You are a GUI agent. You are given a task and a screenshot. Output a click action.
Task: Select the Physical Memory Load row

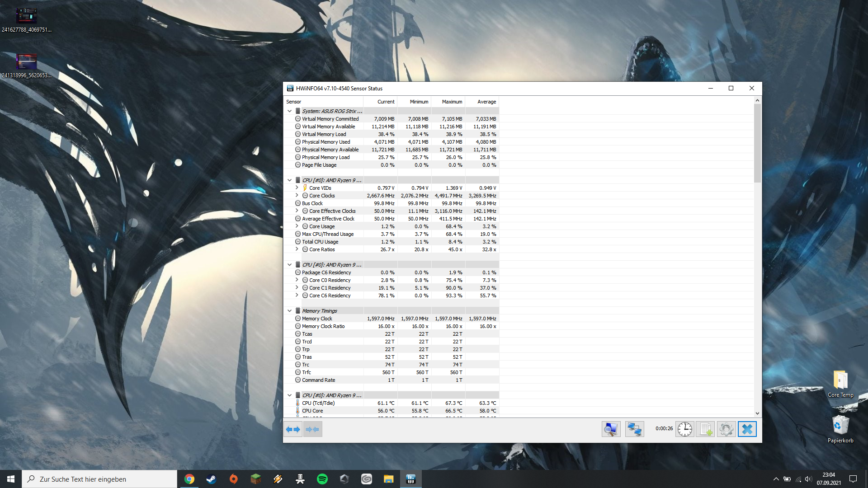(x=325, y=157)
